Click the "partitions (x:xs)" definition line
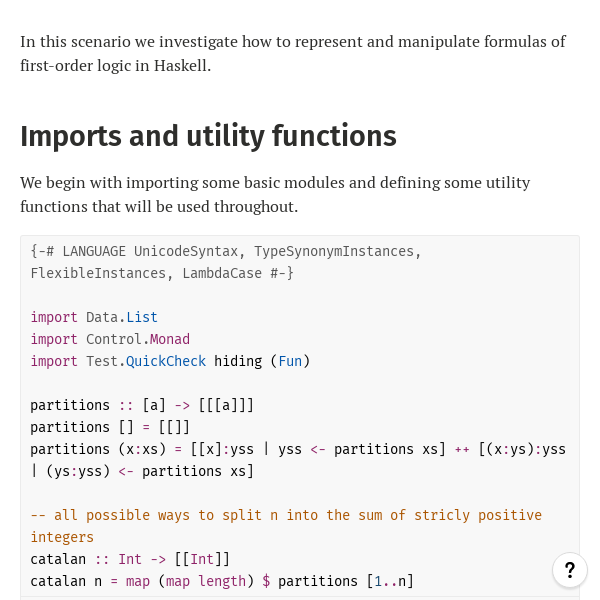This screenshot has height=600, width=600. pyautogui.click(x=298, y=449)
